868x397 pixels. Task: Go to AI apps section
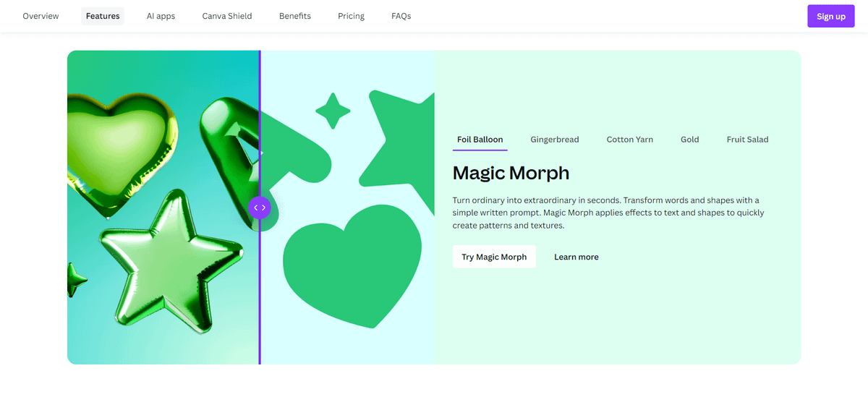click(x=161, y=16)
